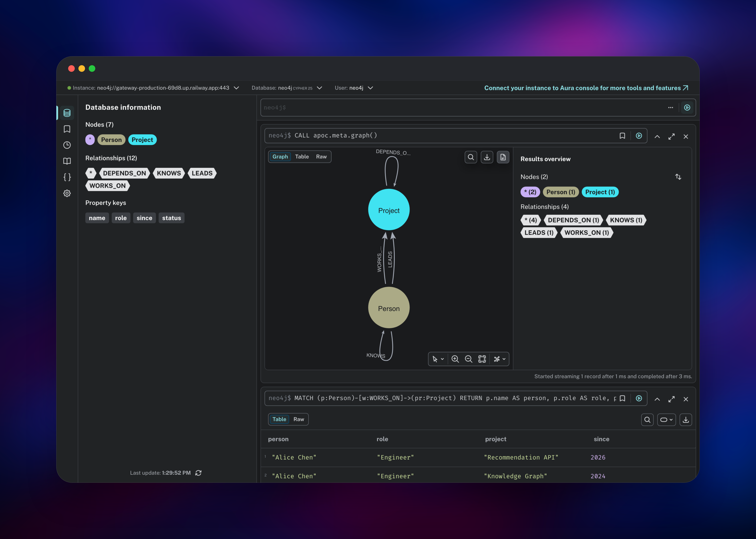Click the role property key

121,218
